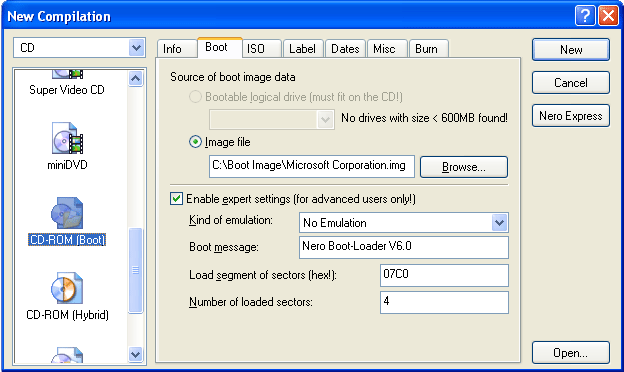Choose the CD-ROM (Hybrid) compilation icon

point(67,288)
